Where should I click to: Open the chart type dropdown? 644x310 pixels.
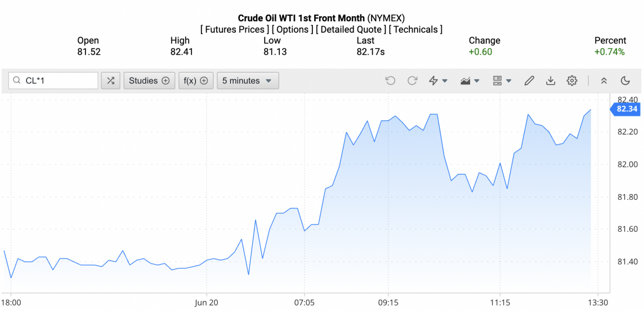tap(469, 80)
